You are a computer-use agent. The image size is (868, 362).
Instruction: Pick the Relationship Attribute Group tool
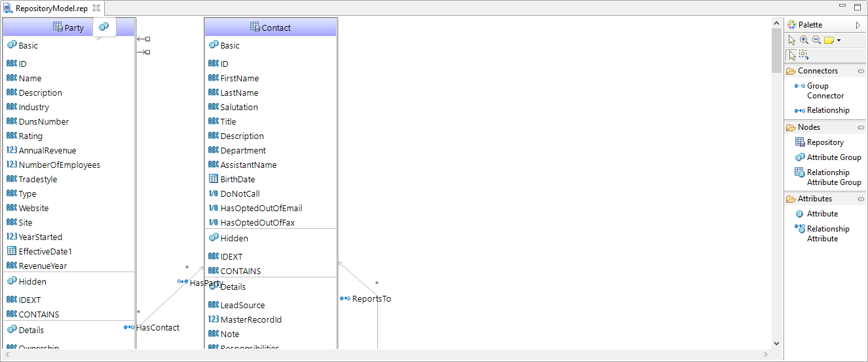(828, 177)
